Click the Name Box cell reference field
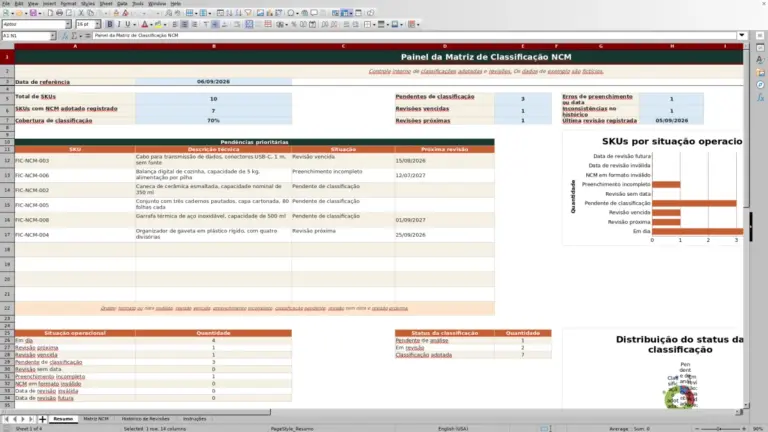The width and height of the screenshot is (768, 432). (26, 36)
